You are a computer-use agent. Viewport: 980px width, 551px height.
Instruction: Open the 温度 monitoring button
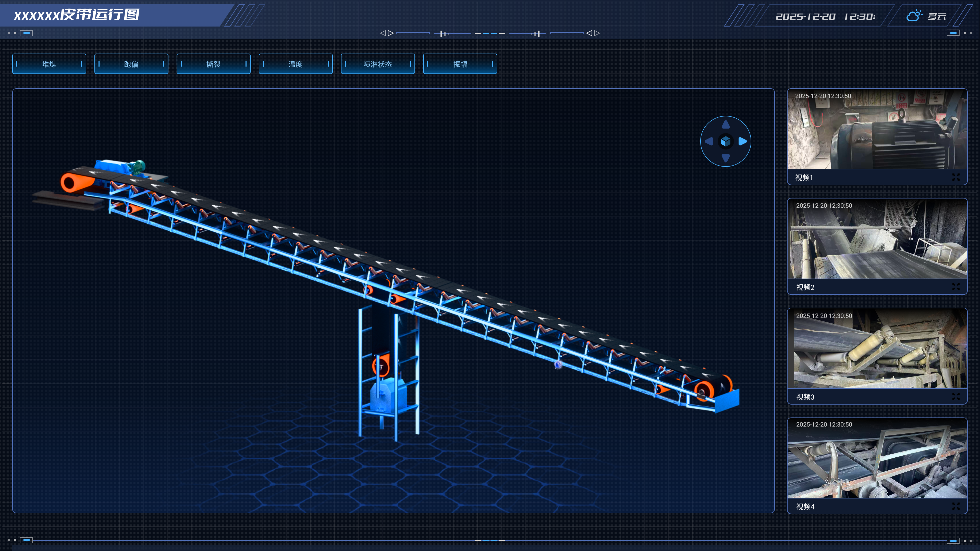[x=296, y=64]
